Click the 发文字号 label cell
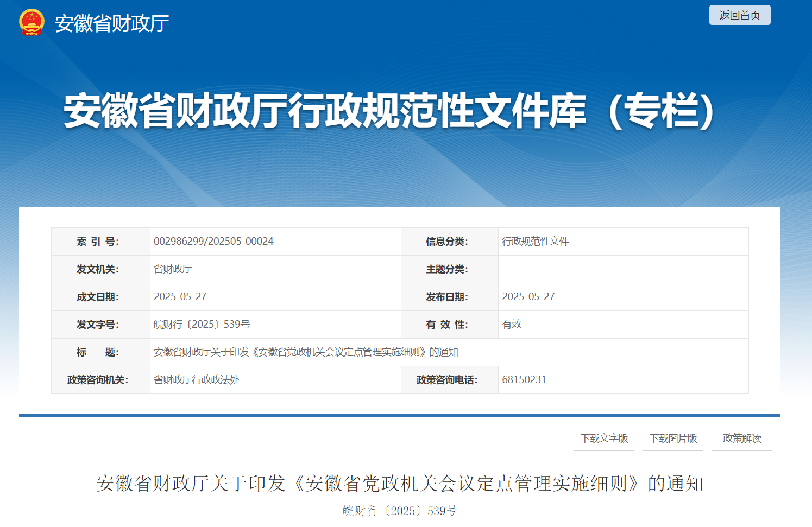 [x=100, y=325]
